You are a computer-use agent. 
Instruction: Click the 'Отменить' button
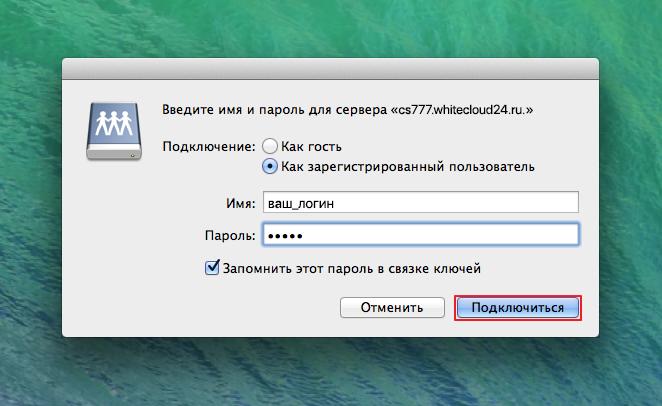pos(392,308)
